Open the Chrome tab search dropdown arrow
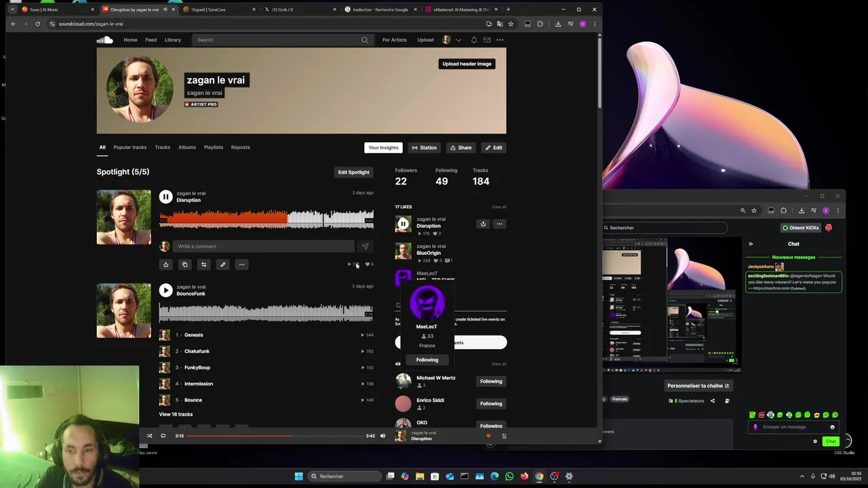Image resolution: width=868 pixels, height=488 pixels. tap(12, 9)
